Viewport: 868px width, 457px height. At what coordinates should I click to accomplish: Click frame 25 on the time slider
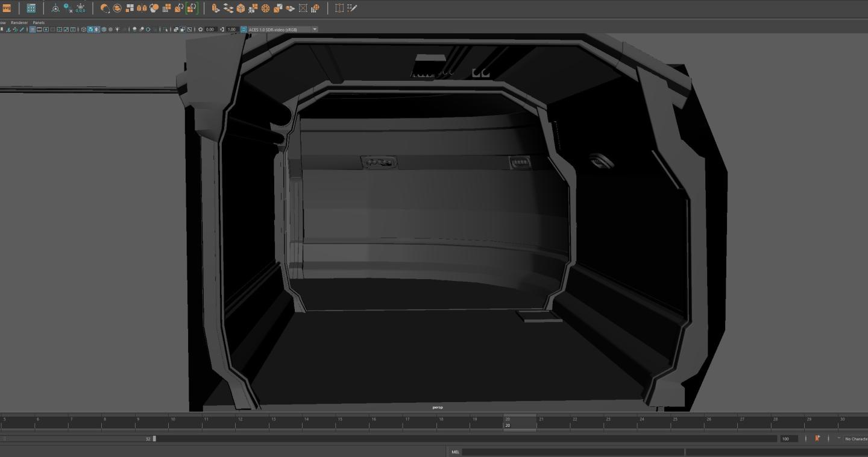[675, 419]
